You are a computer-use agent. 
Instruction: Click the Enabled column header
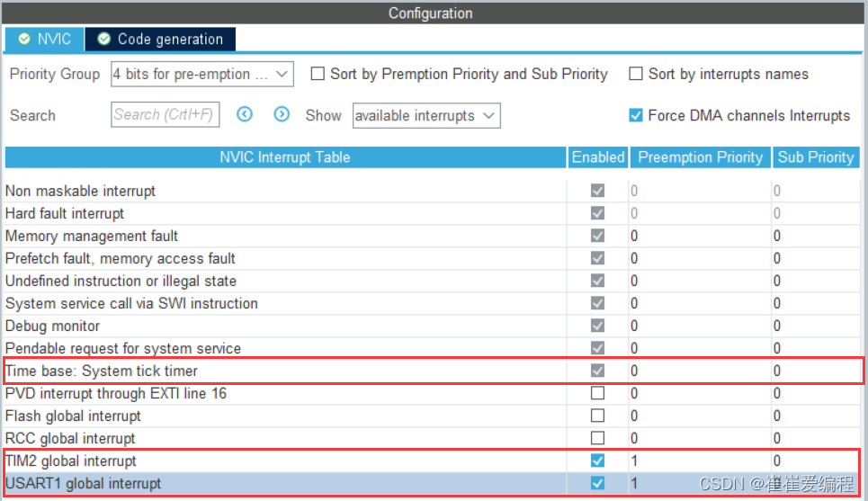pyautogui.click(x=598, y=157)
